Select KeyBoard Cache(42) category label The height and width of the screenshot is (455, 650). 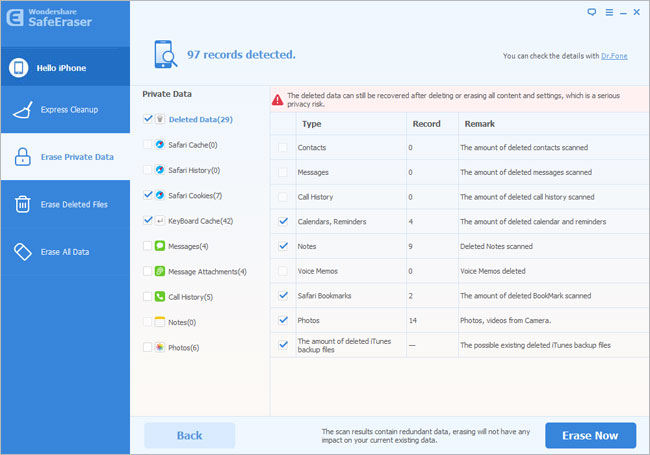(201, 221)
